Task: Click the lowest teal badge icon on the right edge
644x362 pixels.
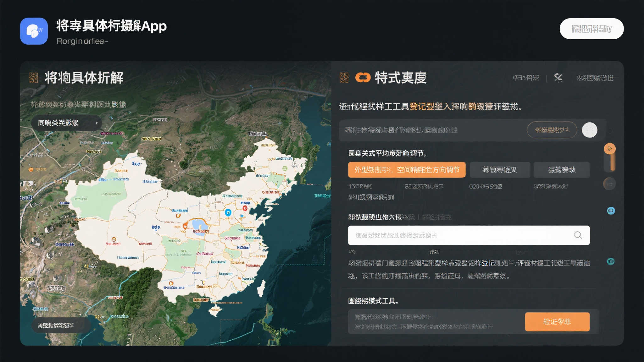Action: coord(610,261)
